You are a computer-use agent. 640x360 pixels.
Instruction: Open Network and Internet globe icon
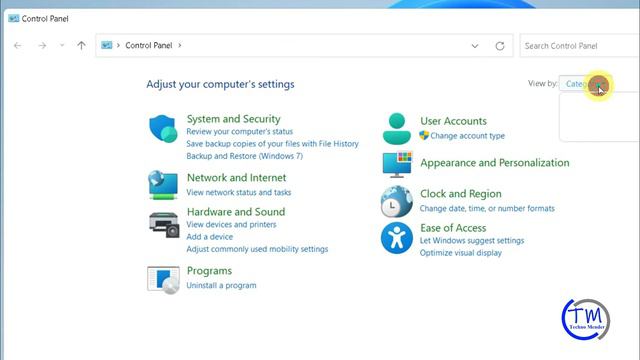(163, 185)
